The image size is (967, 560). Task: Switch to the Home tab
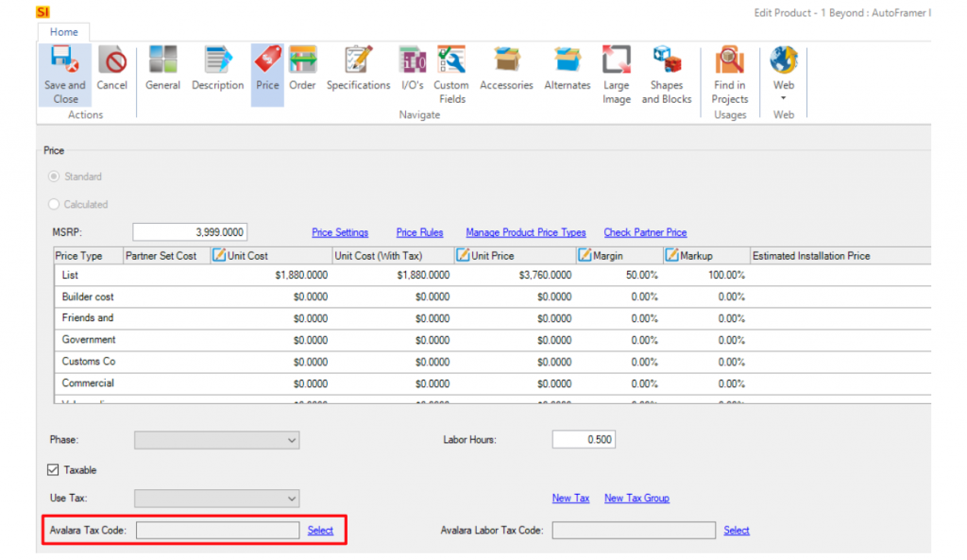click(x=64, y=32)
